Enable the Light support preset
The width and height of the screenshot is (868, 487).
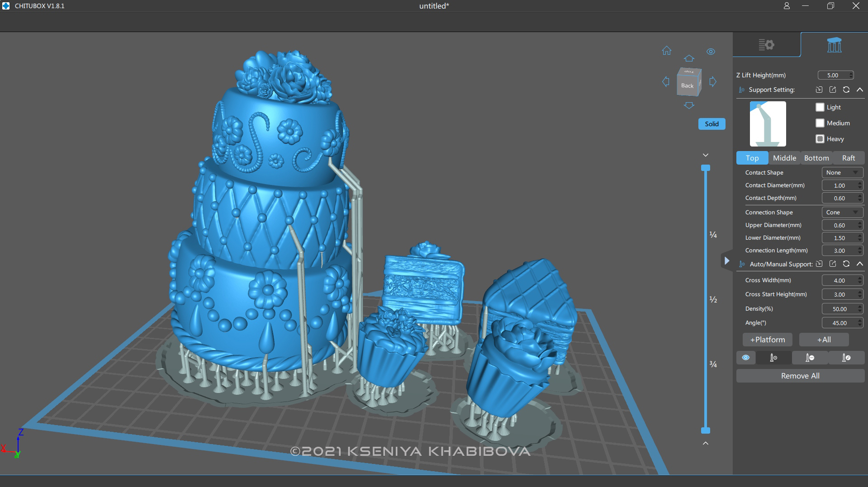(x=820, y=107)
